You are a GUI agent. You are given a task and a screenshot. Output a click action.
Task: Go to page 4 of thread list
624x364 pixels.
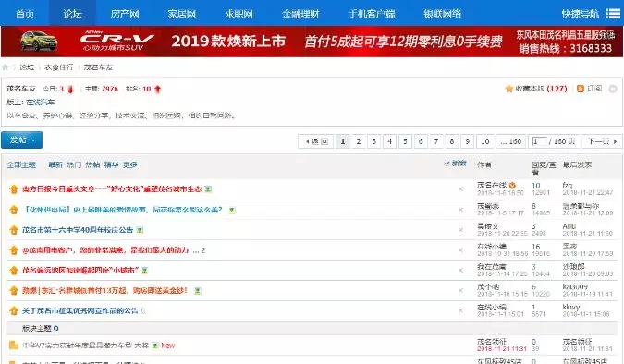(389, 141)
